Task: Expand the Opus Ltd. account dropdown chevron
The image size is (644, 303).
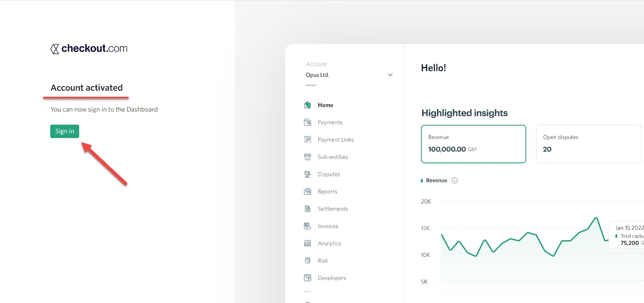Action: coord(390,75)
